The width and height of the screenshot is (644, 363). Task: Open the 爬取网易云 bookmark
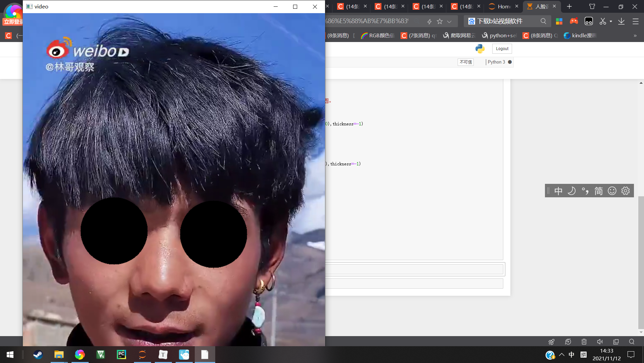[x=459, y=35]
